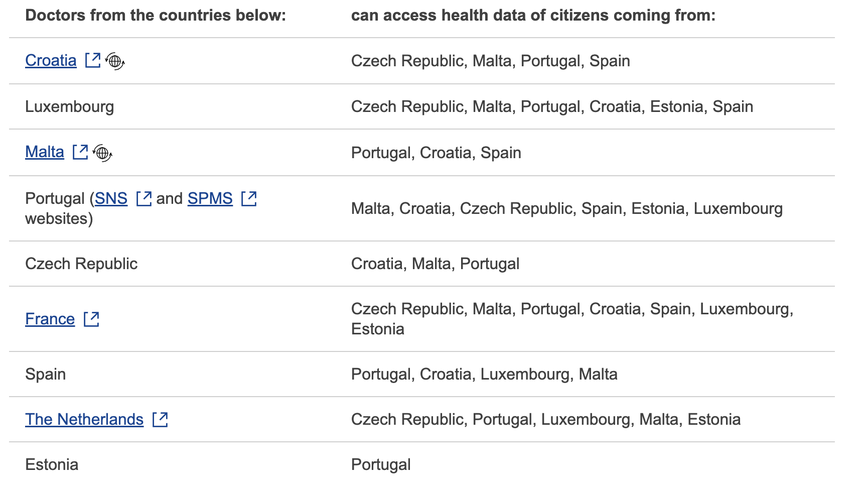Image resolution: width=868 pixels, height=483 pixels.
Task: Click the globe translation icon next to Malta
Action: click(103, 153)
